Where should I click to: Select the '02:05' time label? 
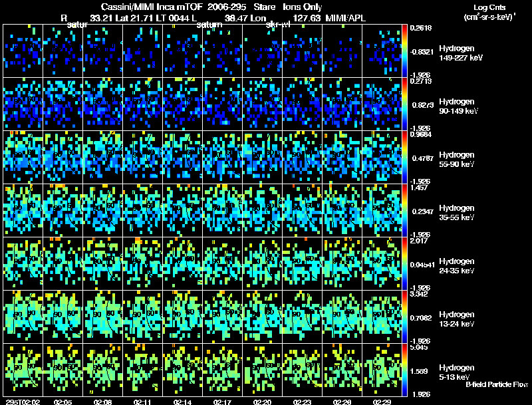coord(63,402)
